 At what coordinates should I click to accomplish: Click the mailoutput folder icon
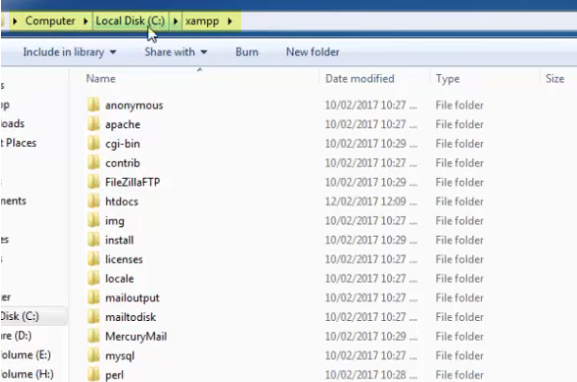(93, 297)
